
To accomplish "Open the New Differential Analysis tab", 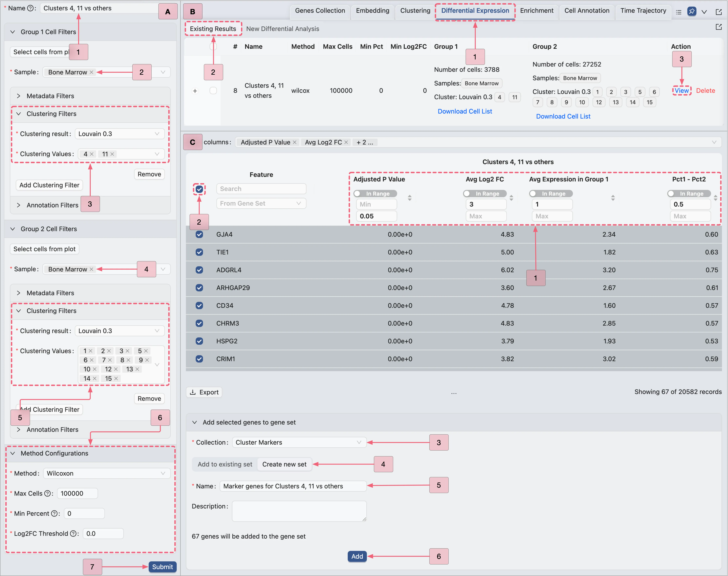I will click(x=282, y=29).
